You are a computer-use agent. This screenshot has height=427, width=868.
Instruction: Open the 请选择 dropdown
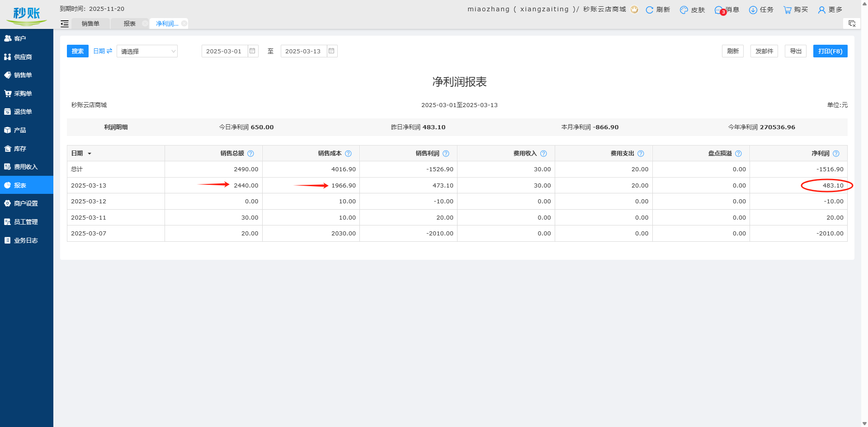pos(147,51)
